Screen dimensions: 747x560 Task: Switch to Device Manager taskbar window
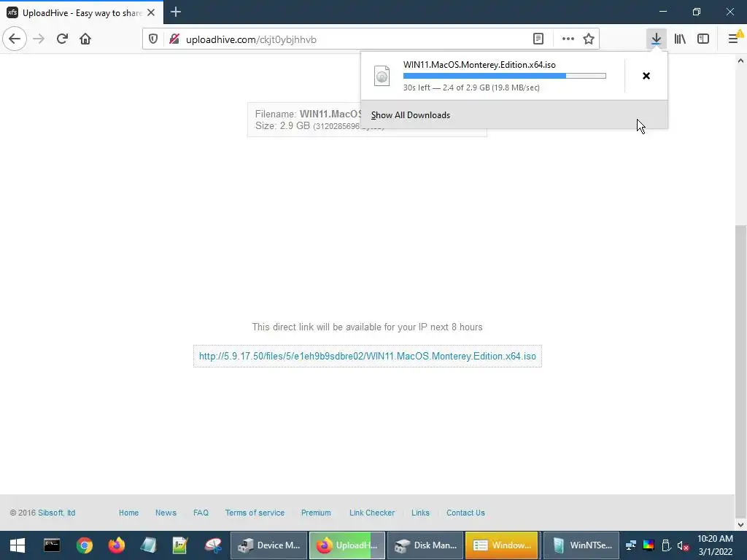coord(269,545)
